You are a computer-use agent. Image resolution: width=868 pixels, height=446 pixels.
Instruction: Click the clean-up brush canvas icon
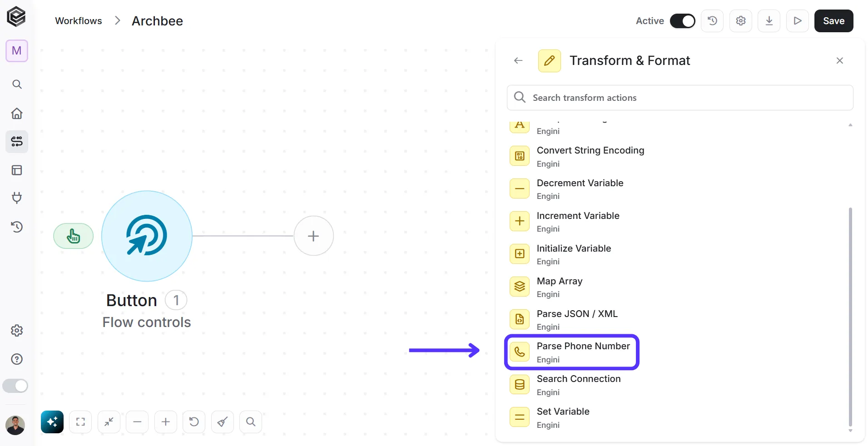(223, 422)
